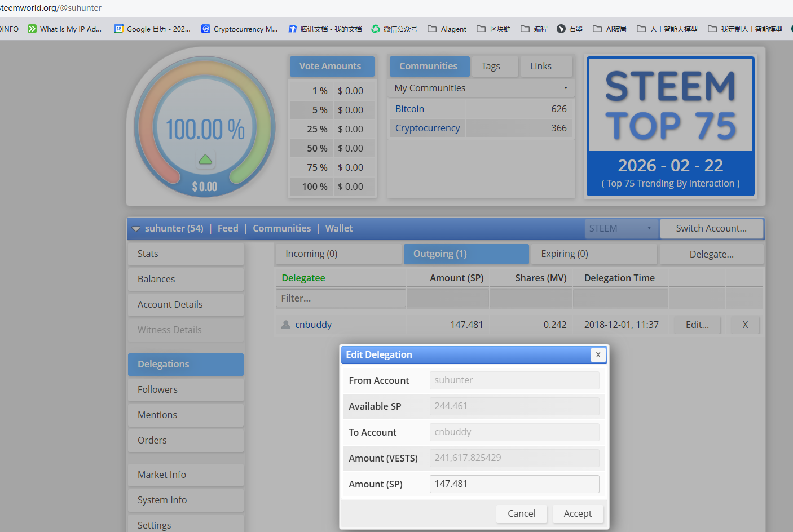The image size is (793, 532).
Task: Open the 我定制人工智能模型 bookmark folder
Action: pos(744,29)
